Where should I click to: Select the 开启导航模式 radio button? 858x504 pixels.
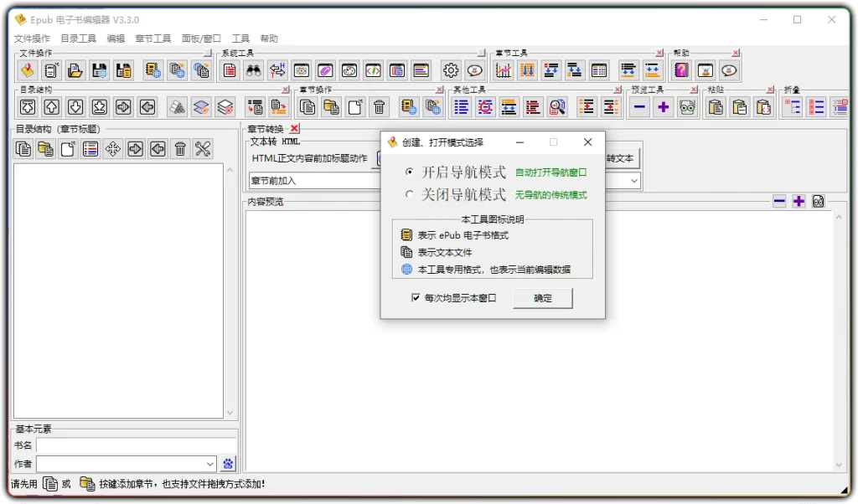tap(409, 172)
